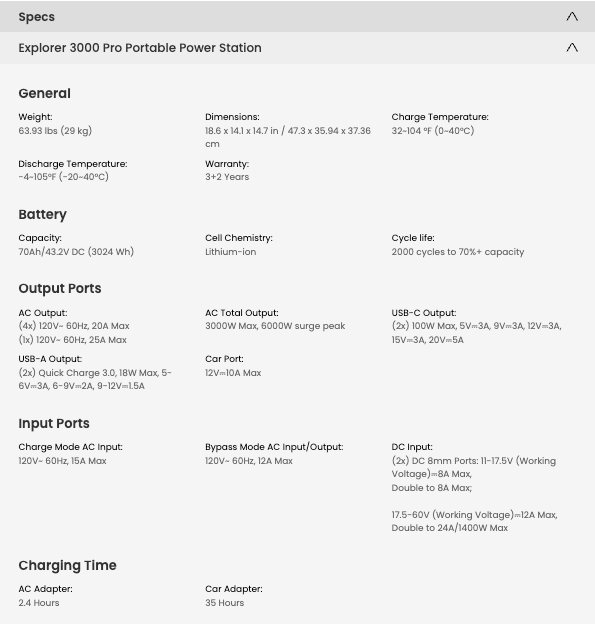The height and width of the screenshot is (624, 595).
Task: Click Explorer 3000 Pro Portable Power Station title
Action: tap(140, 48)
